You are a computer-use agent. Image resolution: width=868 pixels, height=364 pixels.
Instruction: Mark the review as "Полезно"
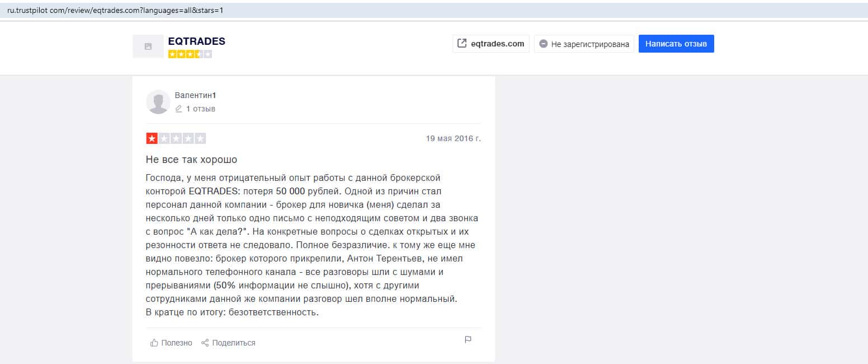(171, 343)
